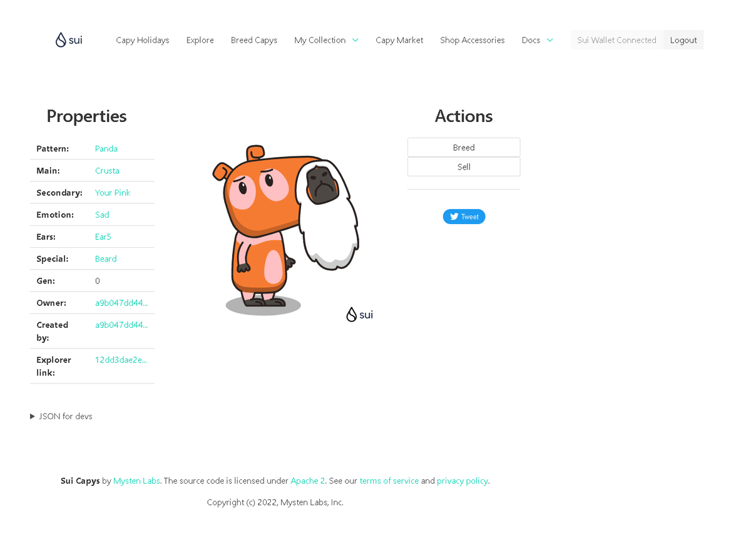751x560 pixels.
Task: Click the Sell action button
Action: (x=464, y=167)
